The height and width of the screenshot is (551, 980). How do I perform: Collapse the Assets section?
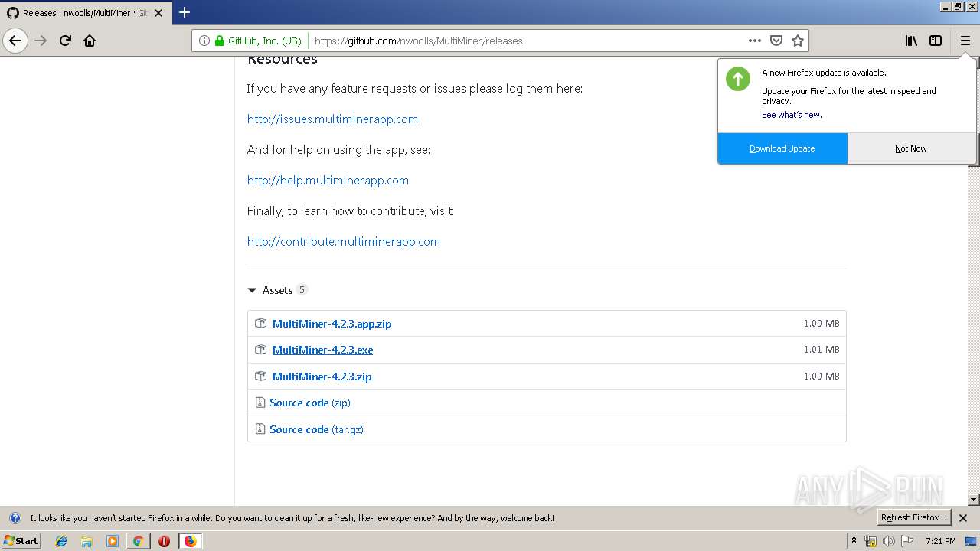[277, 290]
